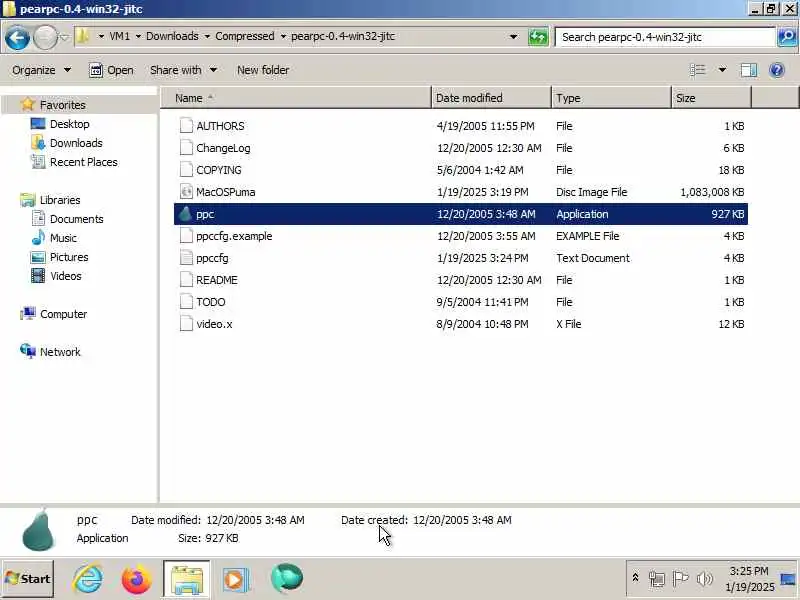The width and height of the screenshot is (800, 600).
Task: Click in the Search pearpc-0.4-win32-jitc field
Action: coord(664,37)
